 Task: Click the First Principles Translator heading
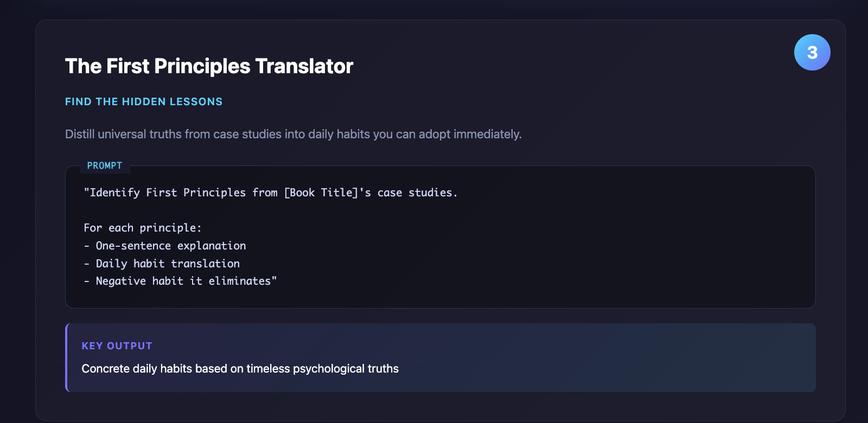pyautogui.click(x=209, y=66)
